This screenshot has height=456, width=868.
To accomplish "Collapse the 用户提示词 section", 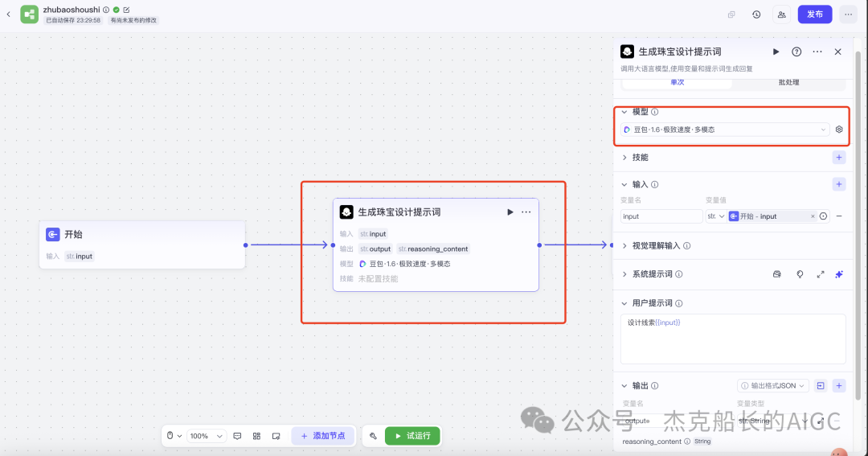I will pos(624,303).
